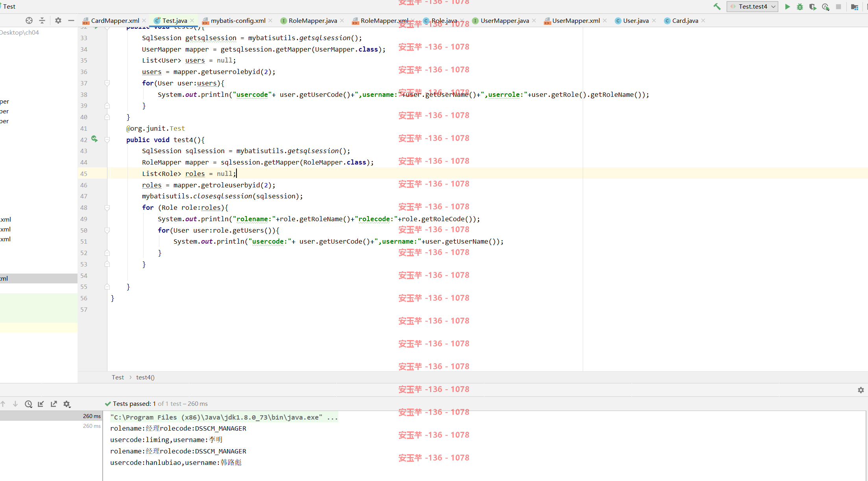Click the locate/scroll-from-source target icon
This screenshot has height=481, width=868.
click(29, 20)
